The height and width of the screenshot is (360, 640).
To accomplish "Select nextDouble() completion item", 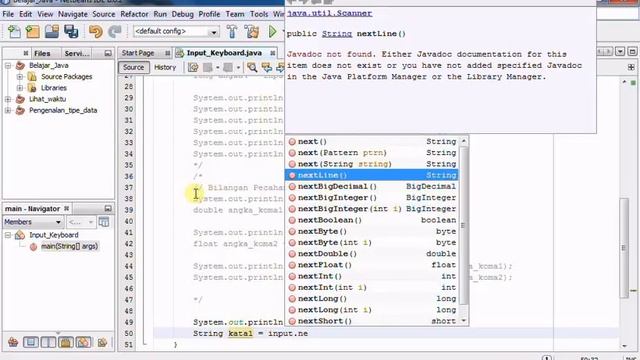I will click(372, 254).
